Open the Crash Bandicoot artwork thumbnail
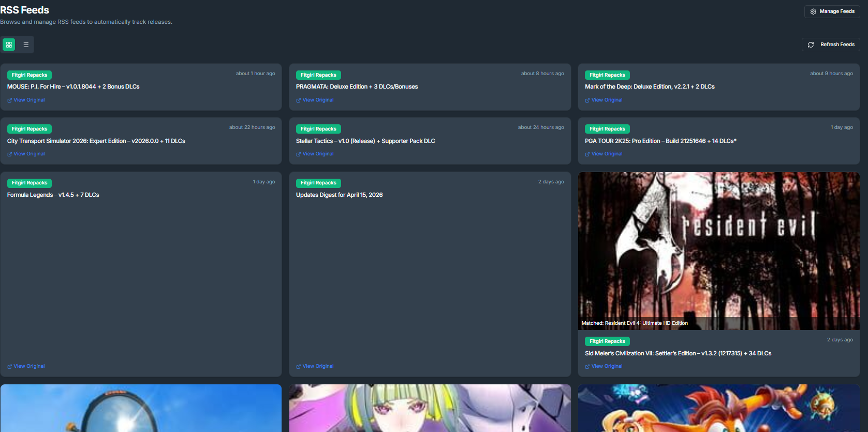This screenshot has height=432, width=868. tap(719, 408)
